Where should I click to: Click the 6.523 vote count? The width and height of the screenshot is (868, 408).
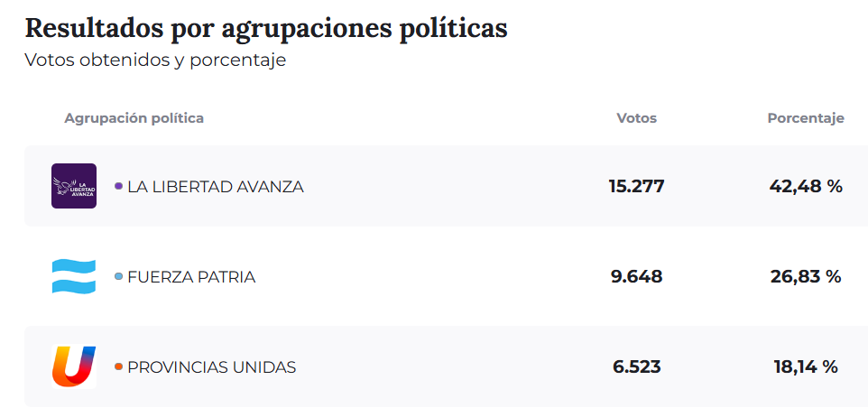tap(636, 367)
